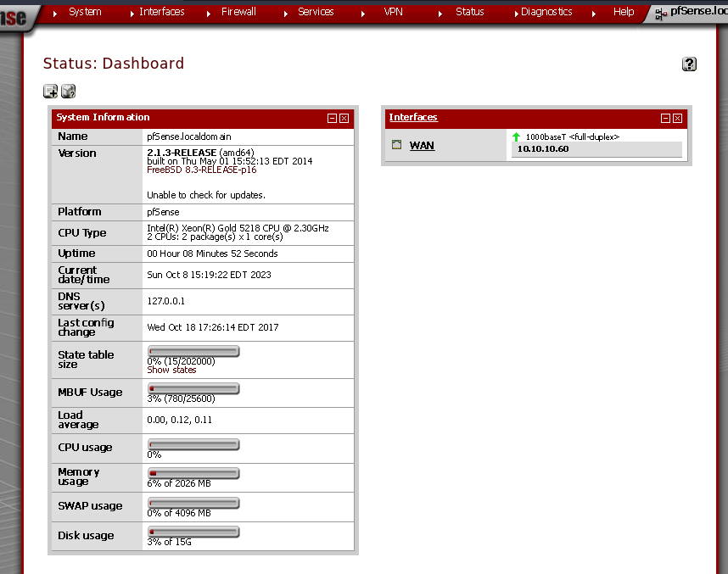Click the Show states link
The height and width of the screenshot is (574, 728).
click(x=171, y=370)
